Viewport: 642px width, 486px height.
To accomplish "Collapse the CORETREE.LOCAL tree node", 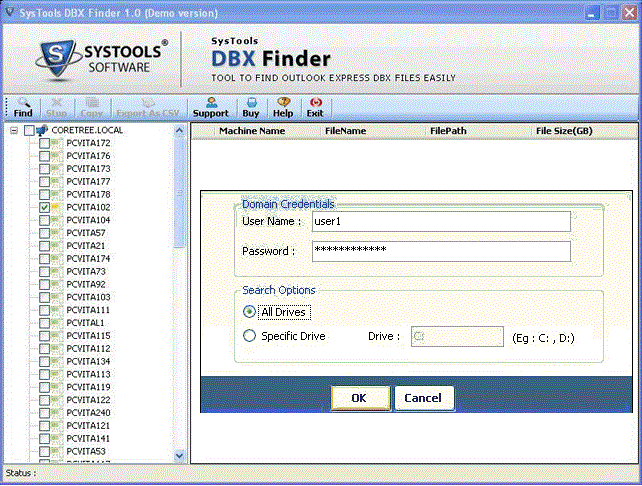I will click(x=14, y=131).
